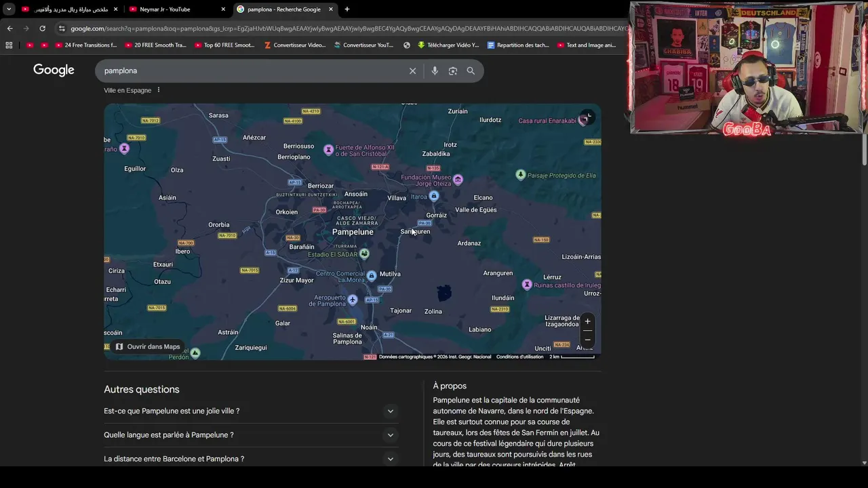
Task: Click the Berriozar label on map
Action: point(321,186)
